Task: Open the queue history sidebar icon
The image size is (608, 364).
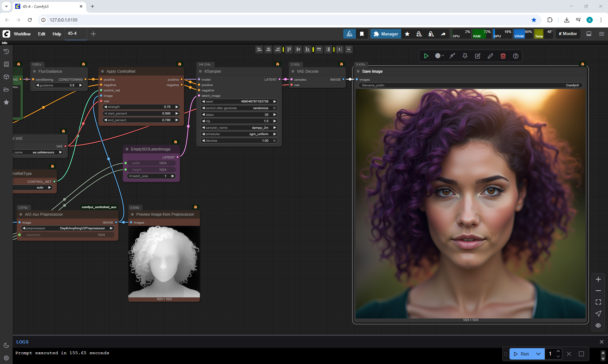Action: point(6,52)
